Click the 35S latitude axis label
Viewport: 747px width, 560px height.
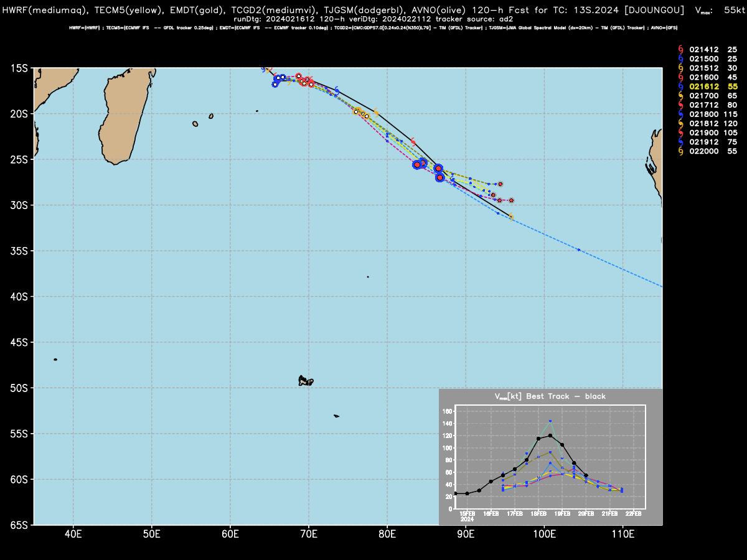click(x=19, y=251)
